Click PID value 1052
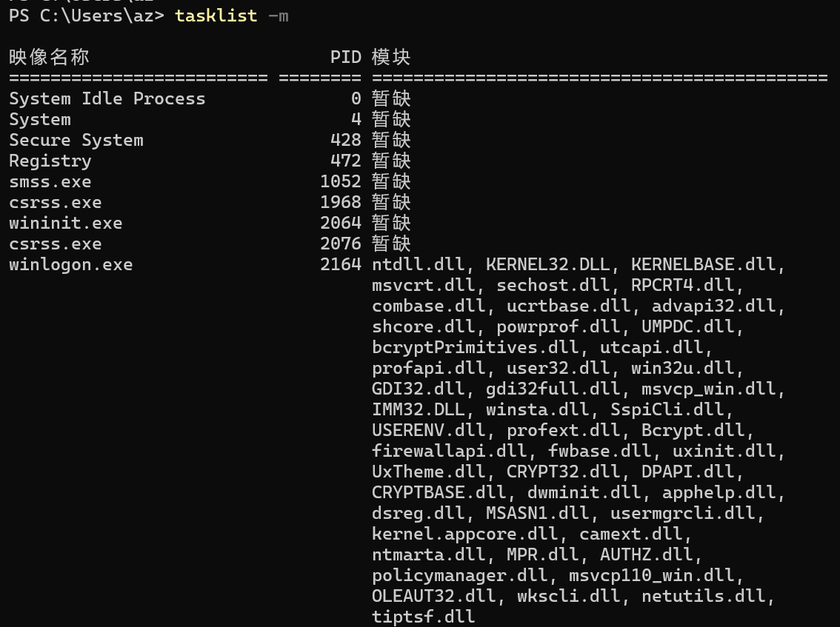The width and height of the screenshot is (840, 627). coord(340,181)
